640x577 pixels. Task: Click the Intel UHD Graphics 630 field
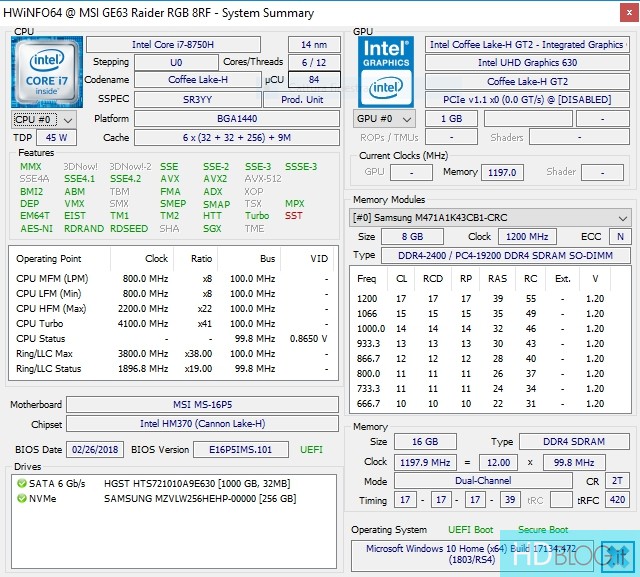point(527,62)
